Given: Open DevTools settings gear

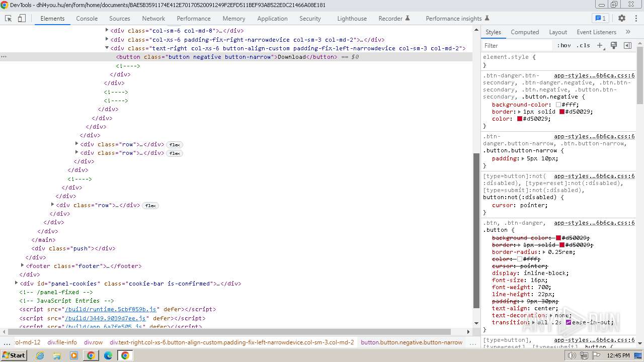Looking at the screenshot, I should [622, 18].
